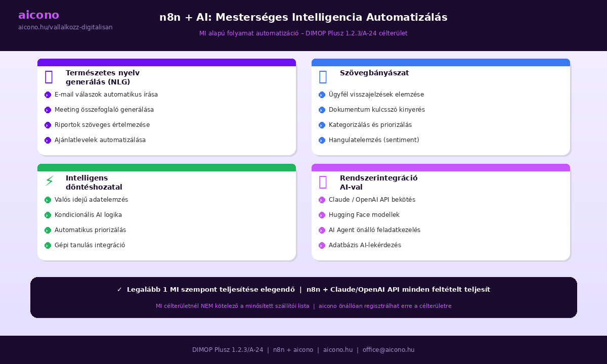Screen dimensions: 607x364
Task: Click AI Agent önálló feladatkezelés text
Action: (374, 230)
